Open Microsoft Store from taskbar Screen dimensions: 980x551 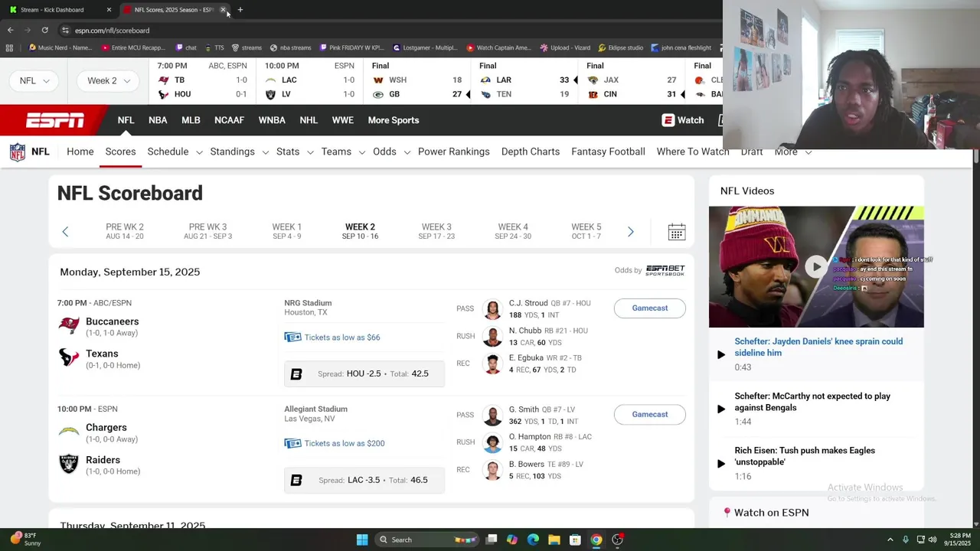coord(575,540)
